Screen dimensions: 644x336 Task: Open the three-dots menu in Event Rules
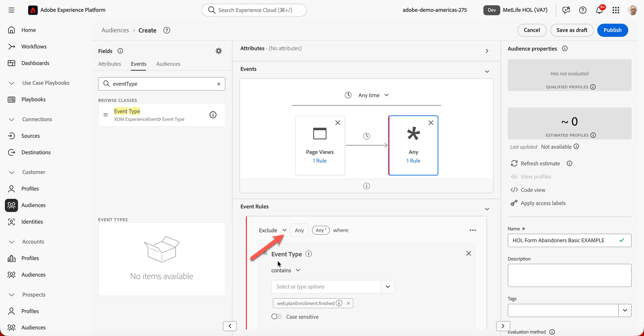(473, 230)
